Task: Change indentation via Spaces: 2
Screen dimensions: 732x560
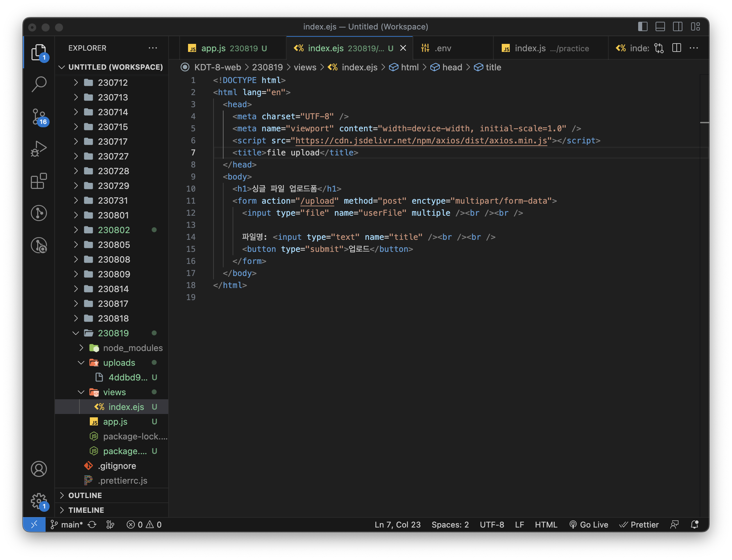Action: [x=450, y=524]
